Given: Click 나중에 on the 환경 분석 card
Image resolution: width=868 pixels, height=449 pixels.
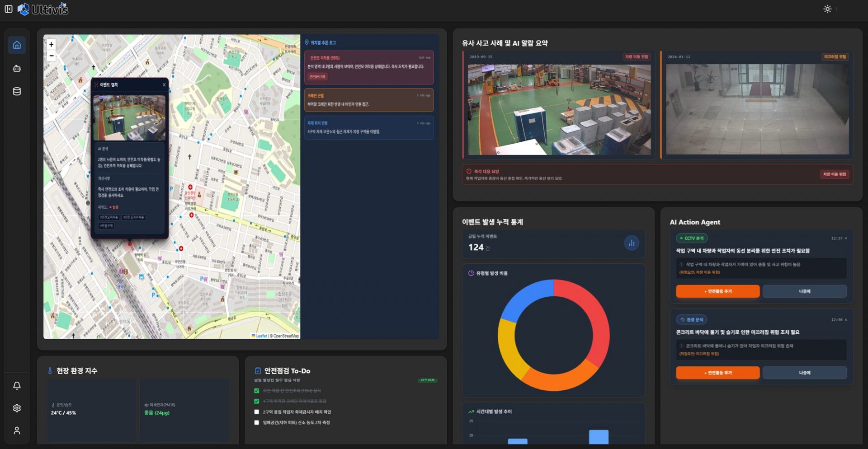Looking at the screenshot, I should pos(804,373).
